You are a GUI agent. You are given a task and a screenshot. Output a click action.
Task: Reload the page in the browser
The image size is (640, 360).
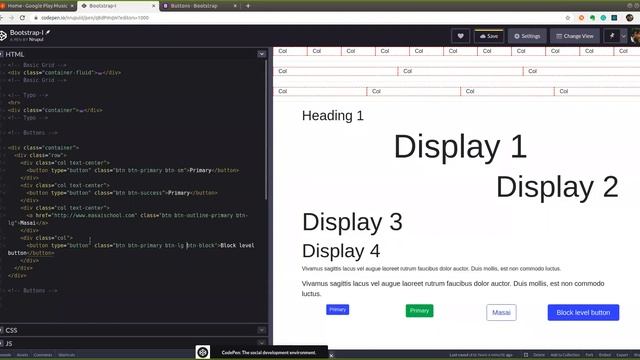(x=22, y=18)
